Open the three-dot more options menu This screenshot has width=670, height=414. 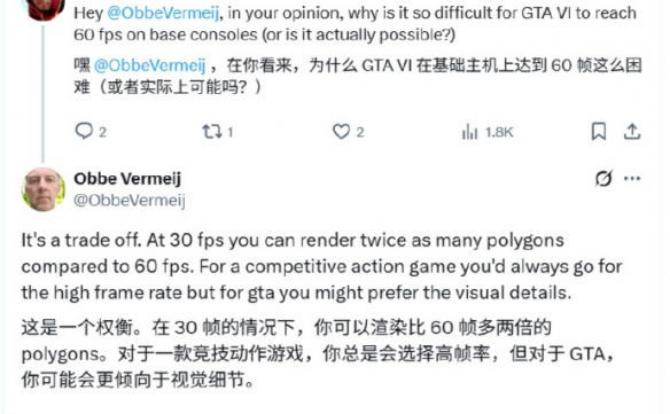(x=632, y=178)
